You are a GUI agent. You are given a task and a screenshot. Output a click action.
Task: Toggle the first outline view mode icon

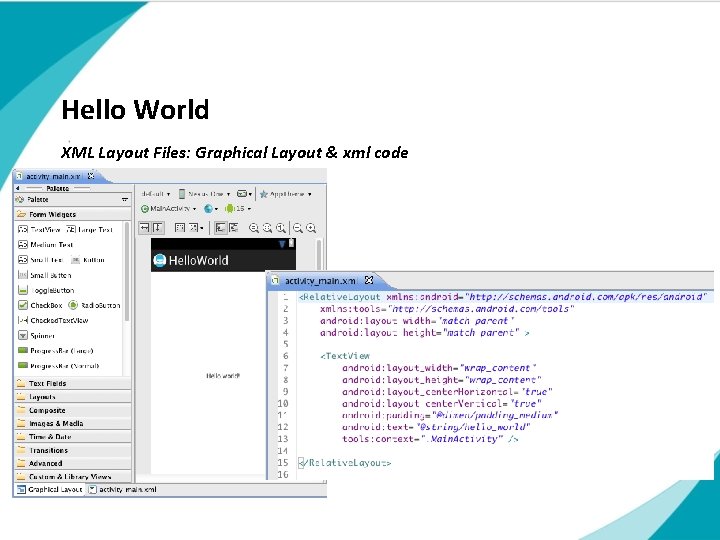[220, 228]
